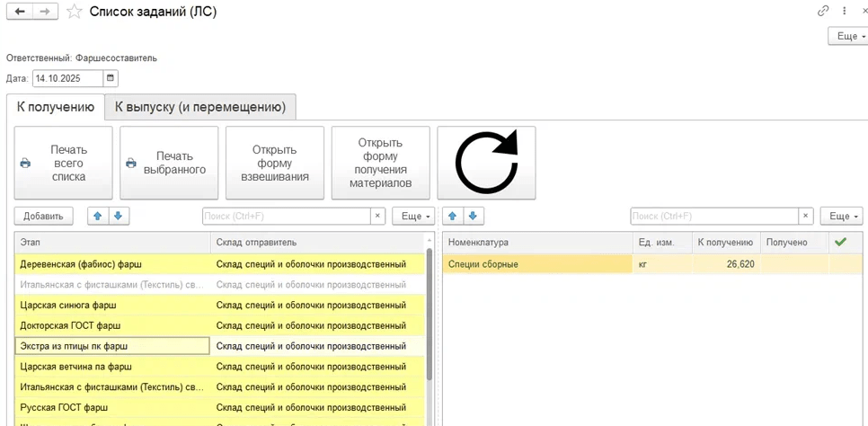
Task: Click the green checkmark column header
Action: click(x=840, y=242)
